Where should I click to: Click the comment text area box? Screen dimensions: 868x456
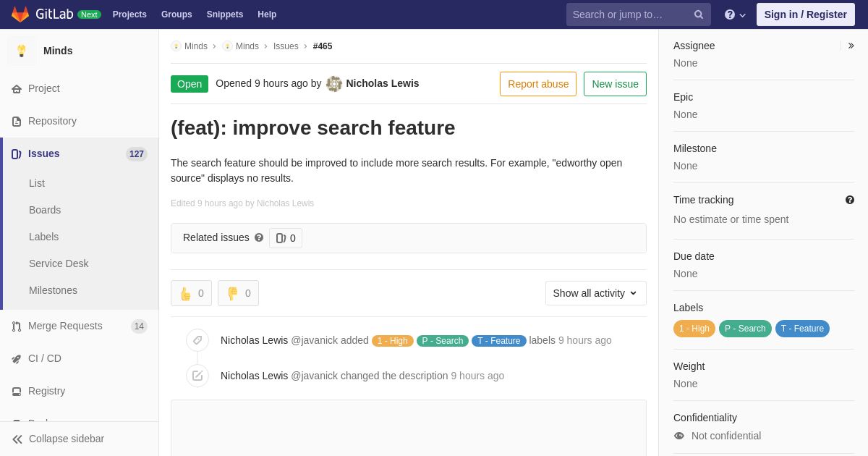click(409, 428)
